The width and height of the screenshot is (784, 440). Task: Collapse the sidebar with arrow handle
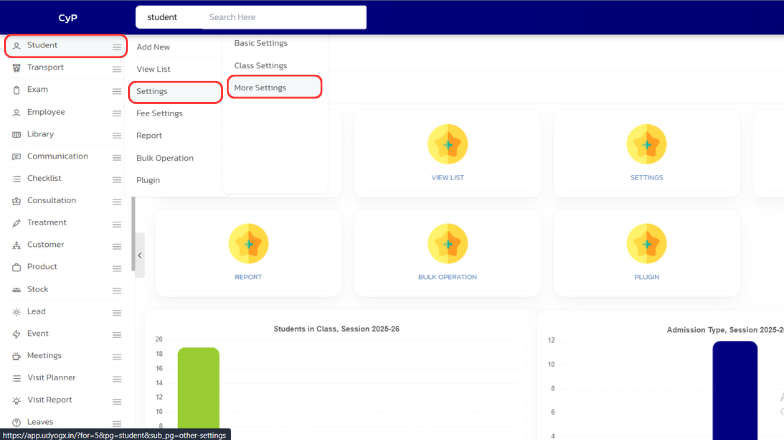(x=139, y=255)
